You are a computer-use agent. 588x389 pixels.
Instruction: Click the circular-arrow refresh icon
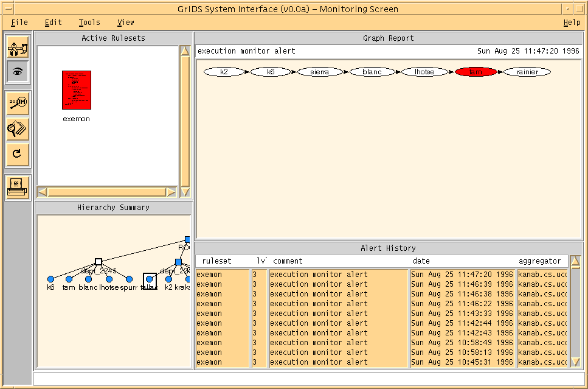coord(18,154)
